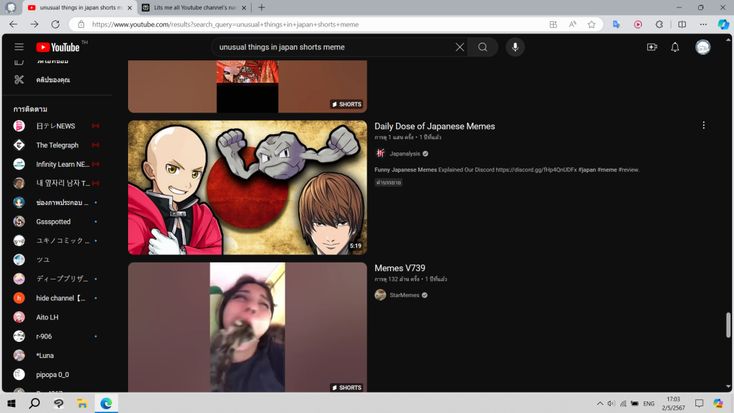Open The Telegraph subscription
The image size is (734, 413).
pos(57,145)
